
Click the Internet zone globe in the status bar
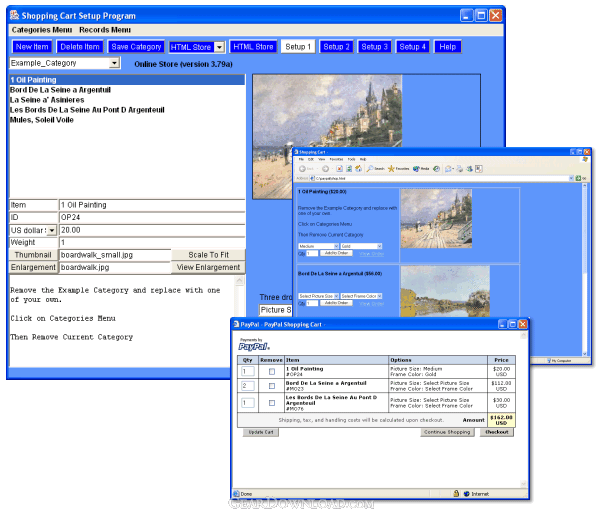466,494
